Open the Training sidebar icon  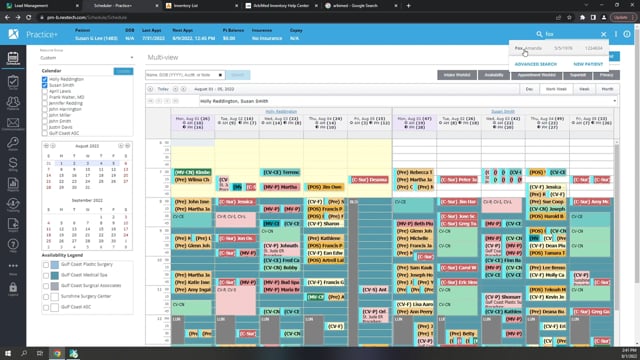(13, 204)
